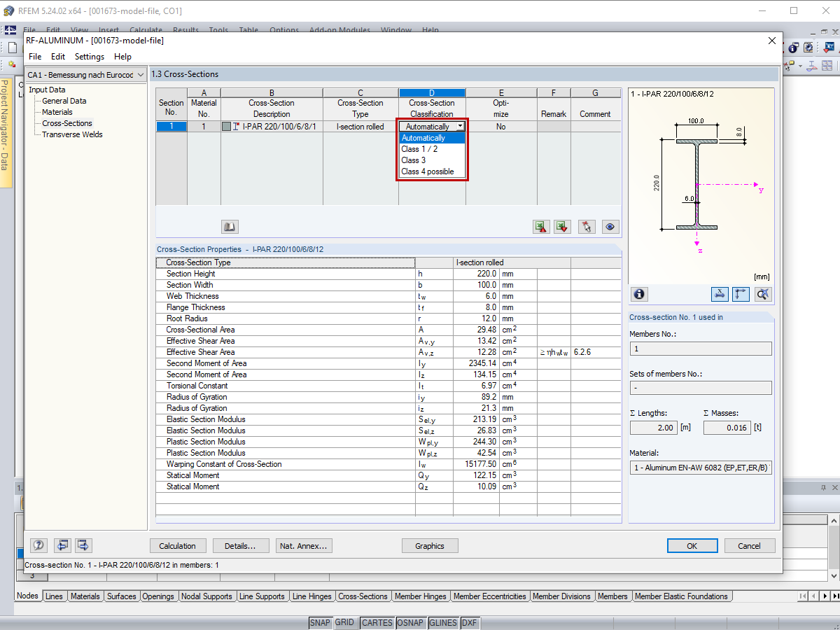This screenshot has width=840, height=630.
Task: Select Transverse Welds in the tree
Action: point(72,134)
